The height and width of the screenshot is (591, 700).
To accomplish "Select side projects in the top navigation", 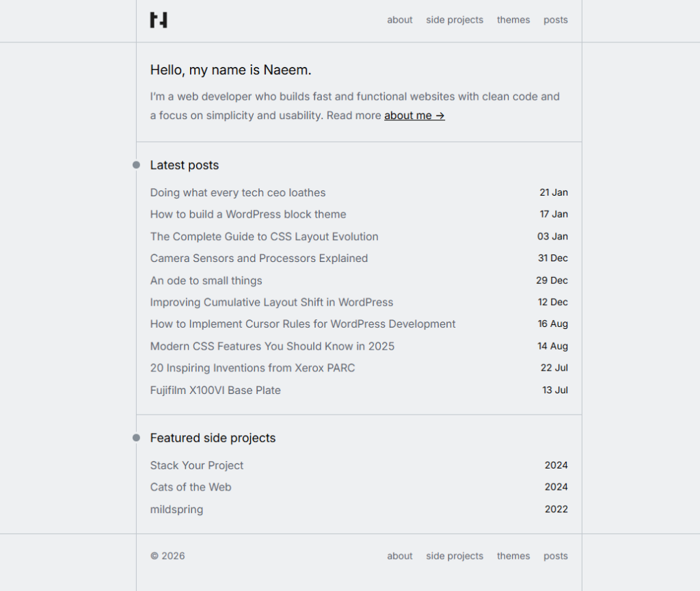I will click(455, 20).
